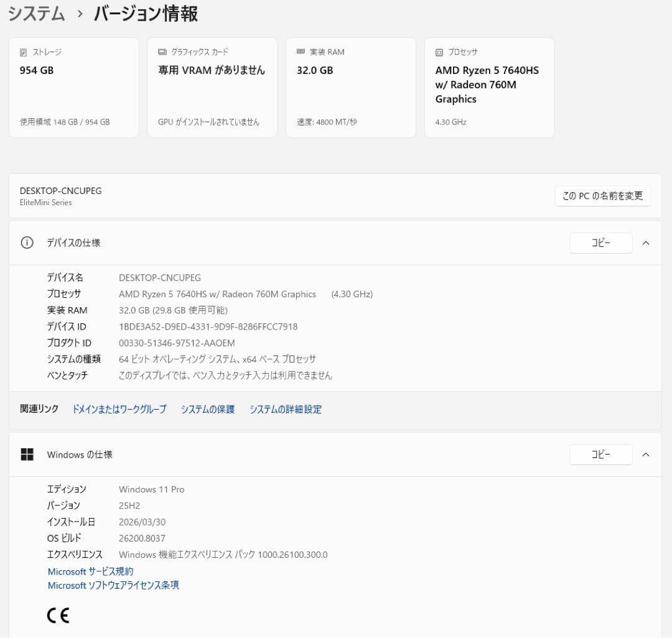Click the processor chip icon
Viewport: 672px width, 638px height.
coord(439,52)
